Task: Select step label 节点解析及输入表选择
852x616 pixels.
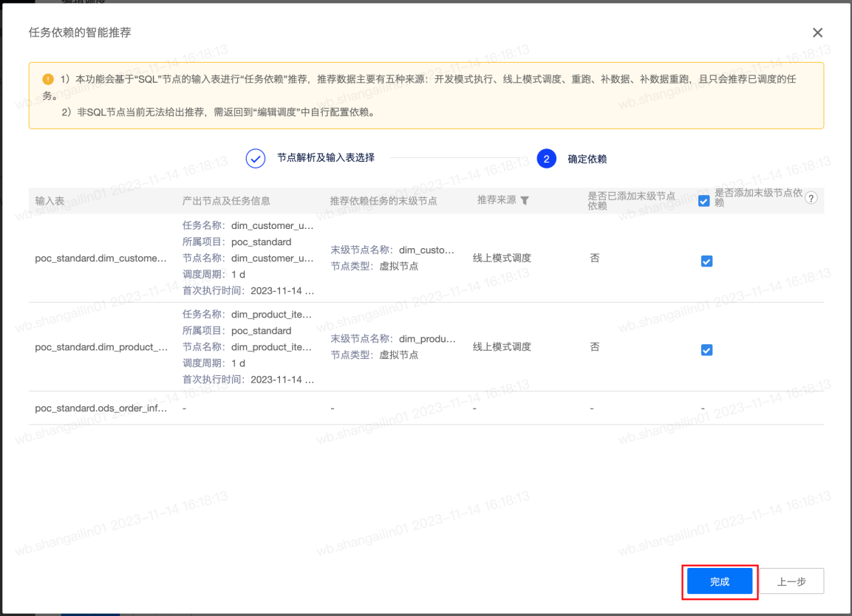Action: coord(325,158)
